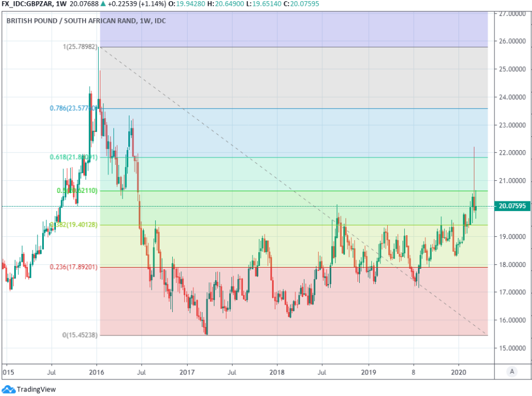Click the 2017 label on time axis
The image size is (532, 396).
tap(186, 371)
